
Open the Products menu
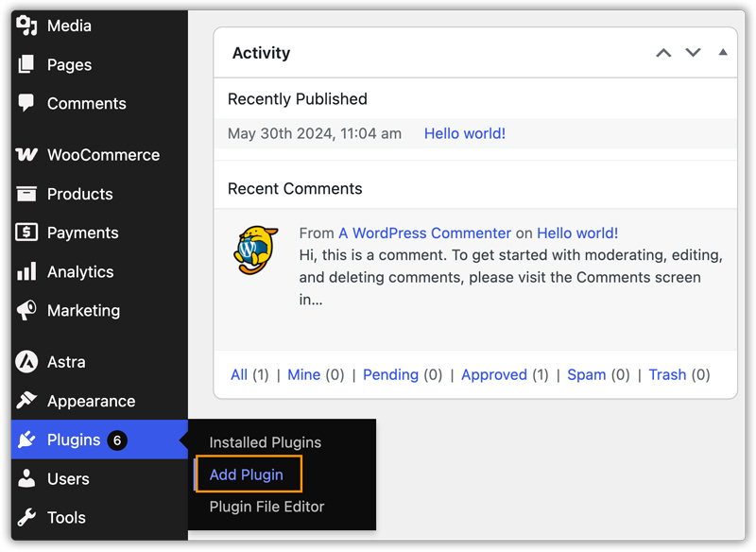pos(99,194)
